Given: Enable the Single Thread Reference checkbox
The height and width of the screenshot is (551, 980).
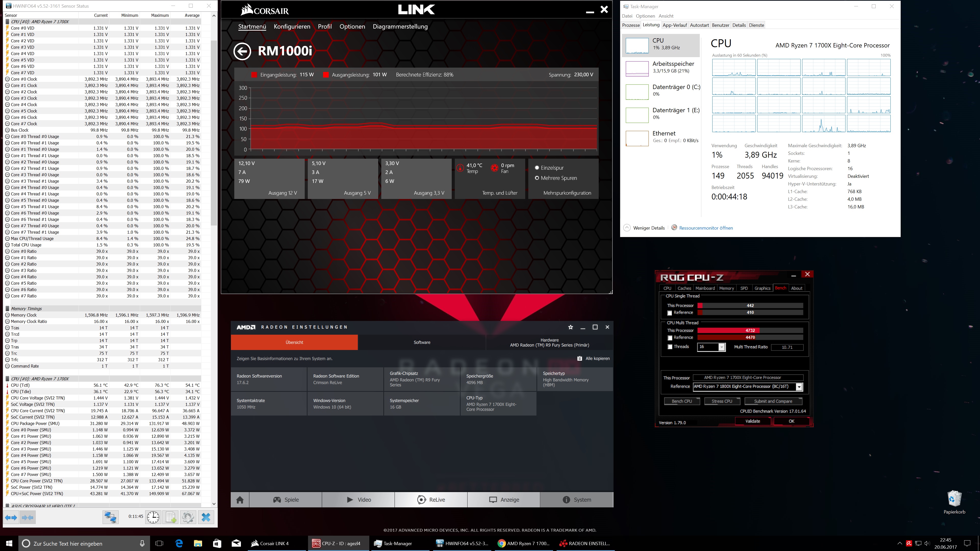Looking at the screenshot, I should click(x=670, y=313).
